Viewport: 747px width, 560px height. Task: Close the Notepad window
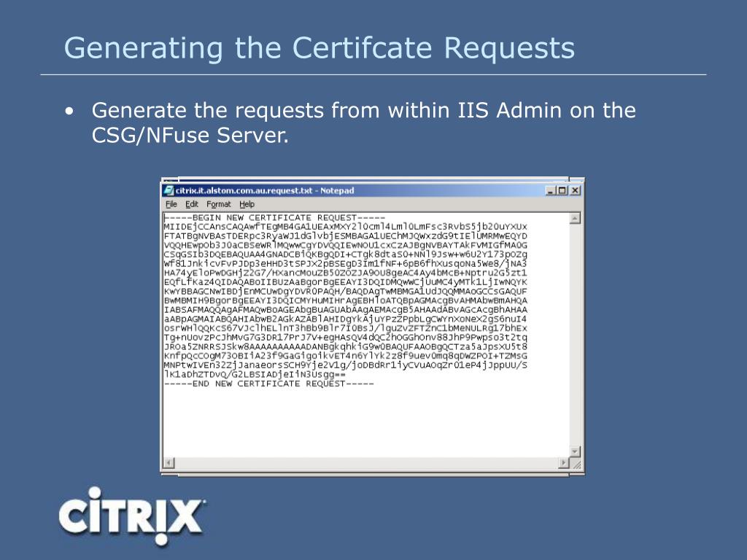[575, 190]
